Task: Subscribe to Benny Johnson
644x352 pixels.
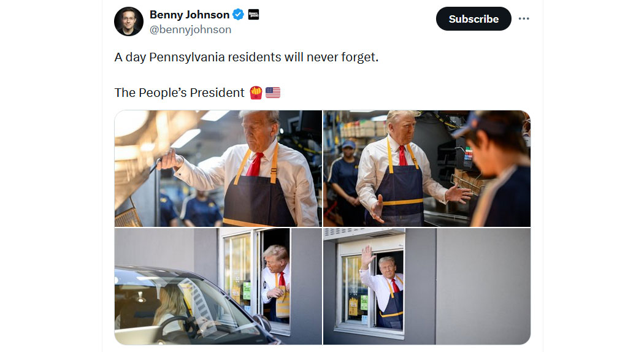Action: point(473,18)
